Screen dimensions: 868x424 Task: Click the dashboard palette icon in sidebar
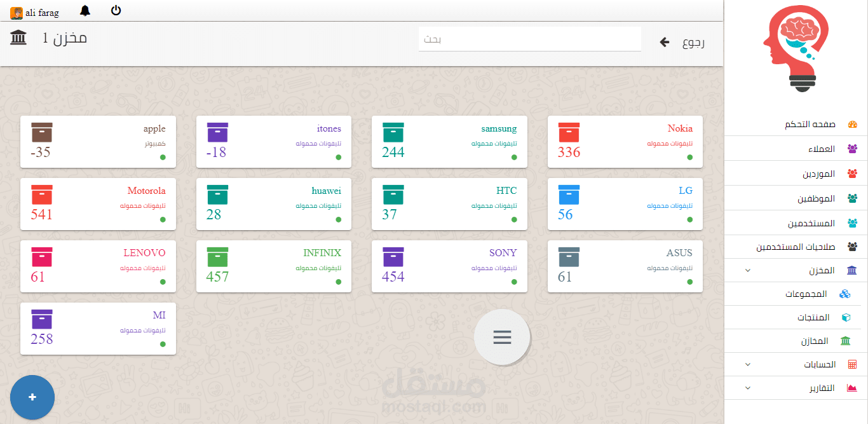[852, 125]
